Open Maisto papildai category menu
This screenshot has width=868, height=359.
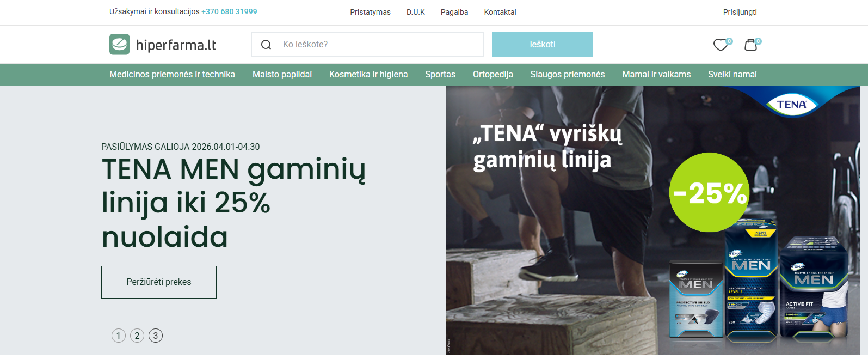pyautogui.click(x=282, y=75)
